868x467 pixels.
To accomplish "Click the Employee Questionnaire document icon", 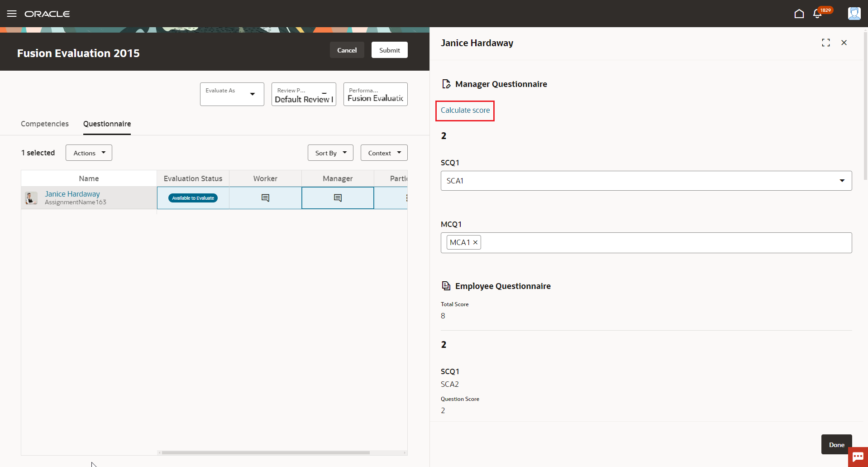I will coord(446,286).
